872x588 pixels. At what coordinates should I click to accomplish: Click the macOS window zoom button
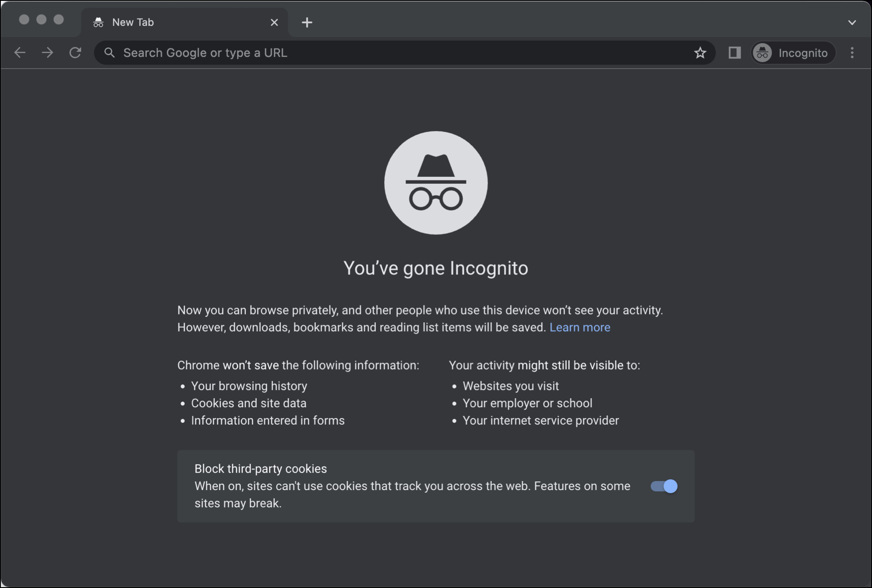click(59, 20)
